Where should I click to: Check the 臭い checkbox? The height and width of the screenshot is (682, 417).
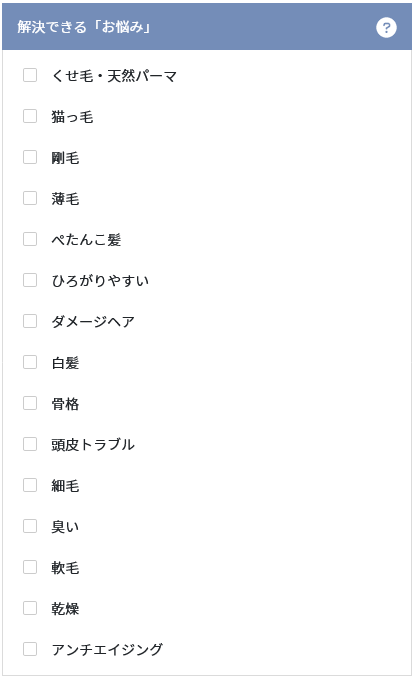click(x=30, y=526)
